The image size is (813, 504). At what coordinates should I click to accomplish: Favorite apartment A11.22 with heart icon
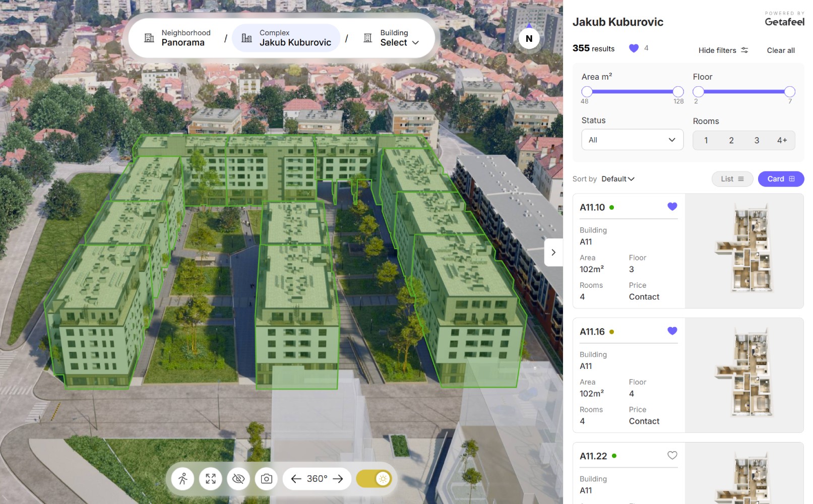tap(672, 456)
